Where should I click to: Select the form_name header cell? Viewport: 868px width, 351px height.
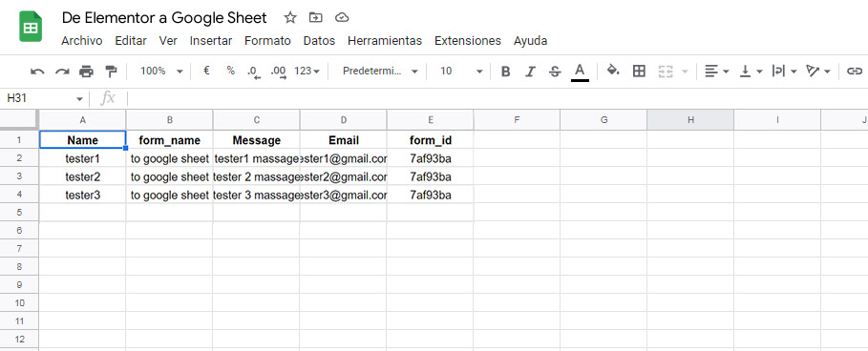pos(169,140)
